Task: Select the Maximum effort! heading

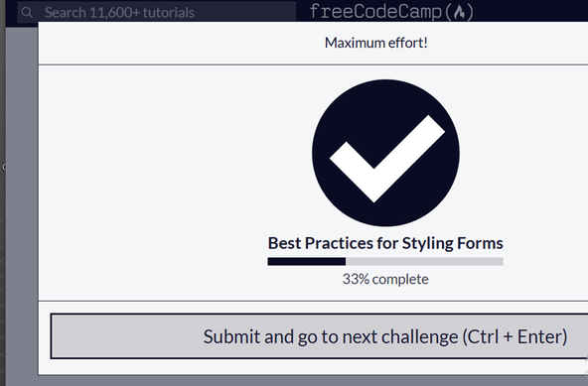Action: [x=375, y=43]
